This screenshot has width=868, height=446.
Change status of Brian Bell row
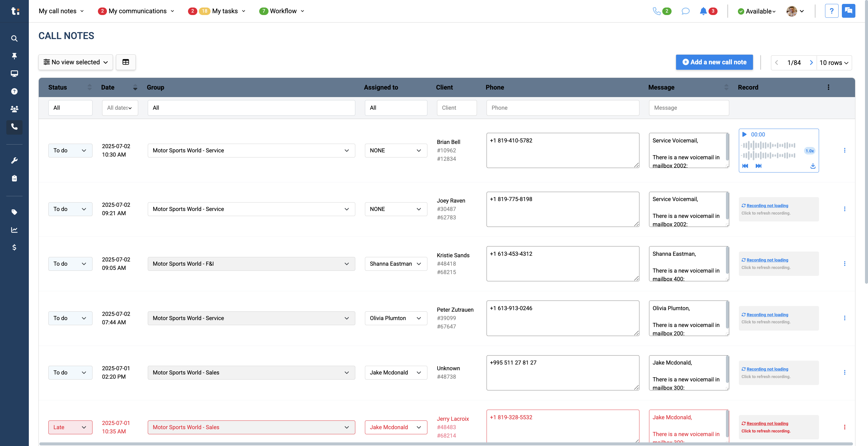click(70, 150)
